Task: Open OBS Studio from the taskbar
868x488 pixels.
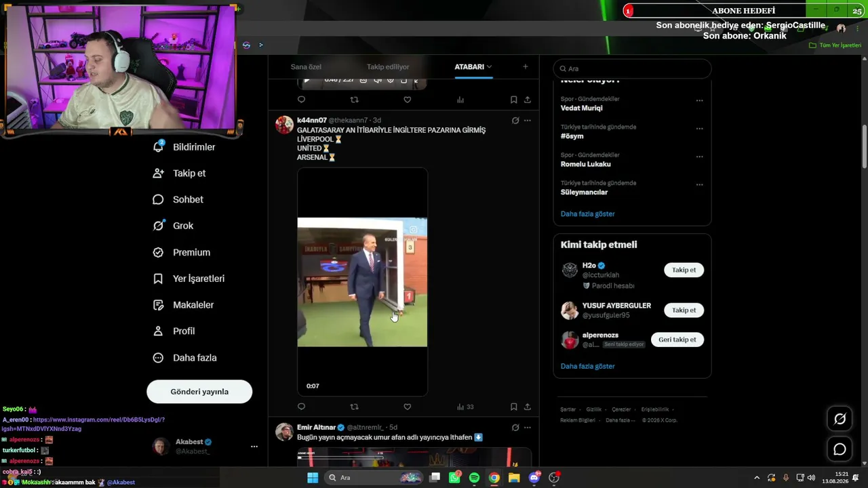Action: point(554,478)
